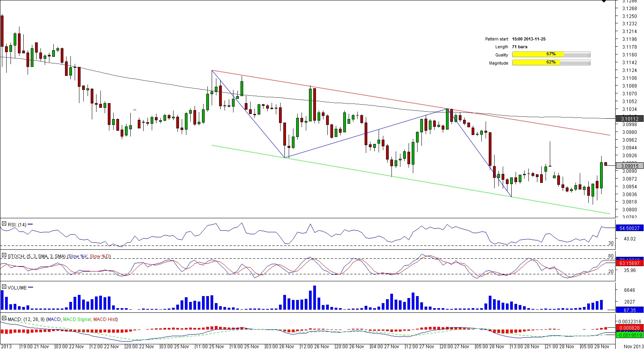Select the Slow %D legend label
The height and width of the screenshot is (349, 644).
click(100, 256)
